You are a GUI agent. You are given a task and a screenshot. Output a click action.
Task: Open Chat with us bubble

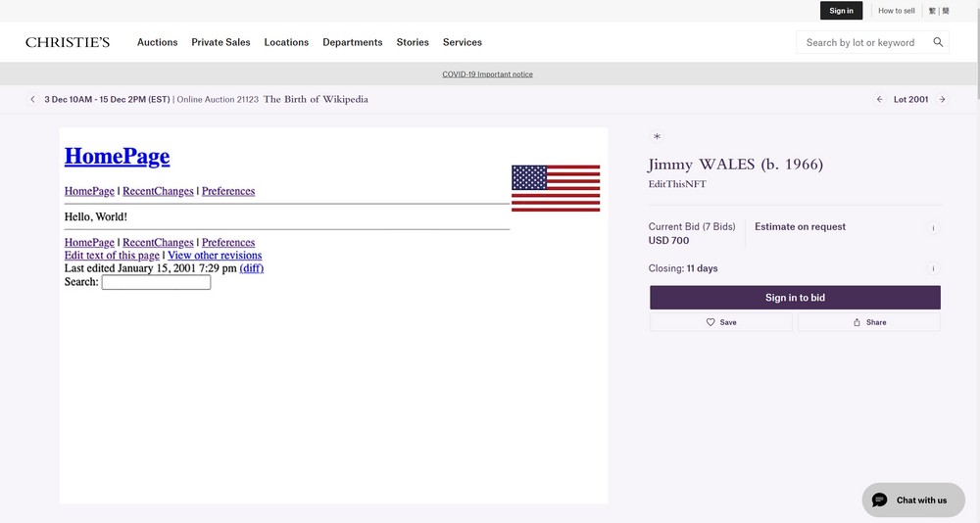pyautogui.click(x=913, y=499)
